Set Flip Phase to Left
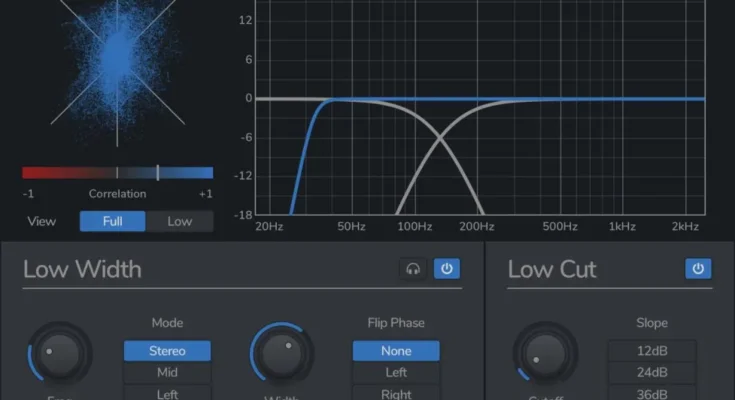This screenshot has width=735, height=400. (396, 373)
